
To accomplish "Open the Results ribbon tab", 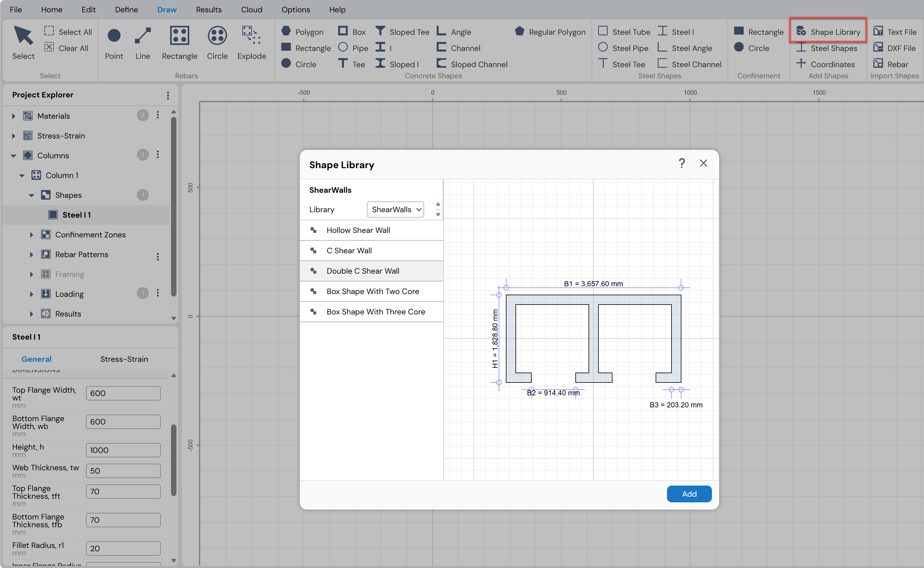I will 209,9.
